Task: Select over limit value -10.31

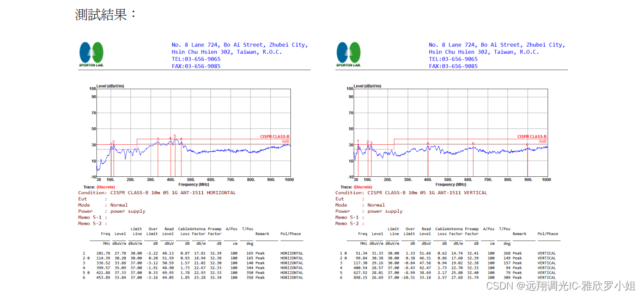Action: [x=409, y=277]
